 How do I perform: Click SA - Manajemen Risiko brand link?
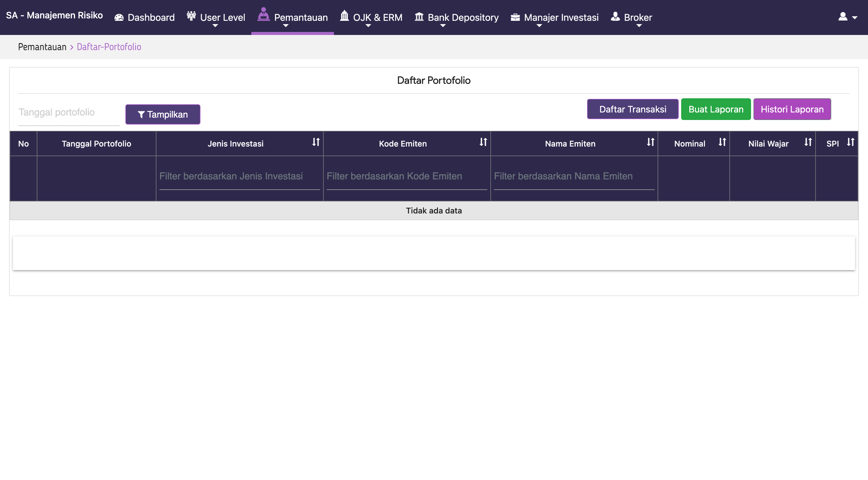click(54, 15)
